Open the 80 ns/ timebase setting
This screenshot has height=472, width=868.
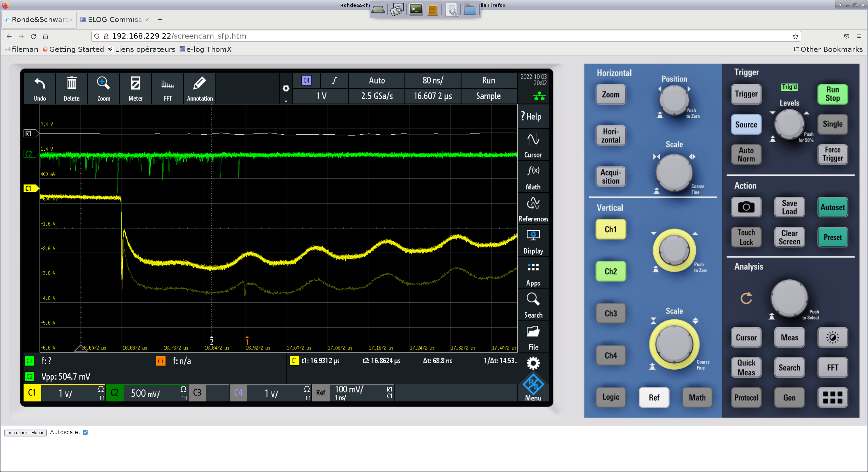pyautogui.click(x=433, y=80)
